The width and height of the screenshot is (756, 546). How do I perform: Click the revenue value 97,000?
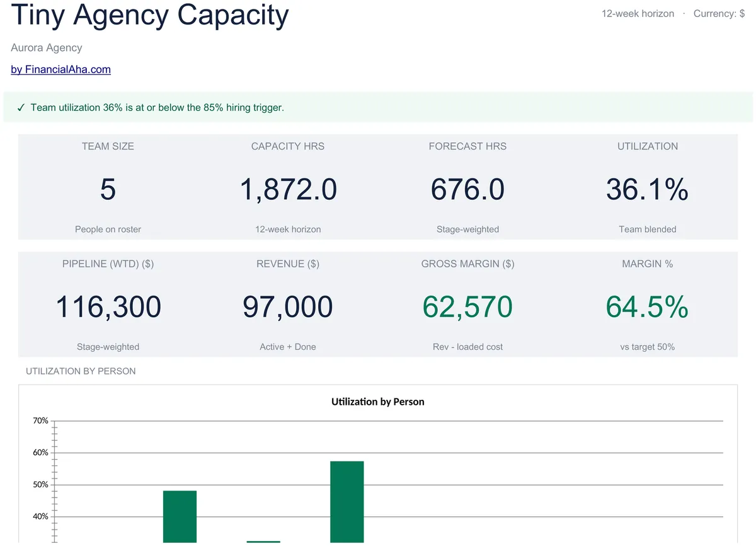point(288,307)
